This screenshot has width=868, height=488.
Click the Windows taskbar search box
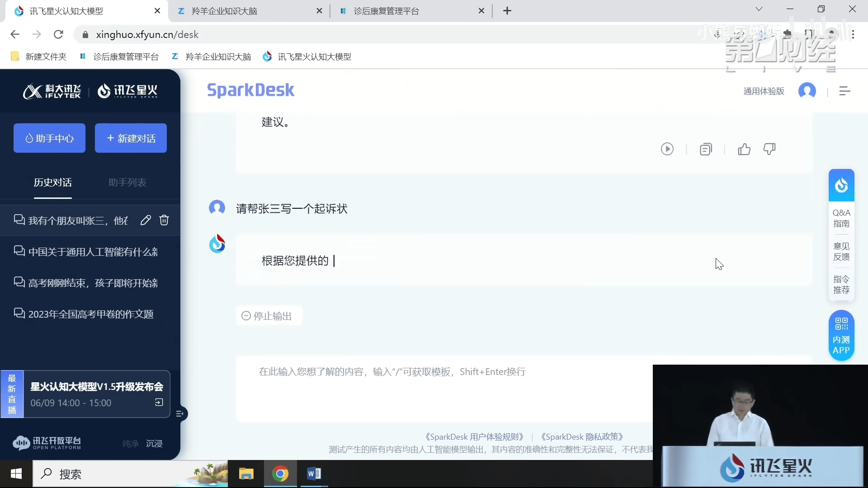click(130, 474)
